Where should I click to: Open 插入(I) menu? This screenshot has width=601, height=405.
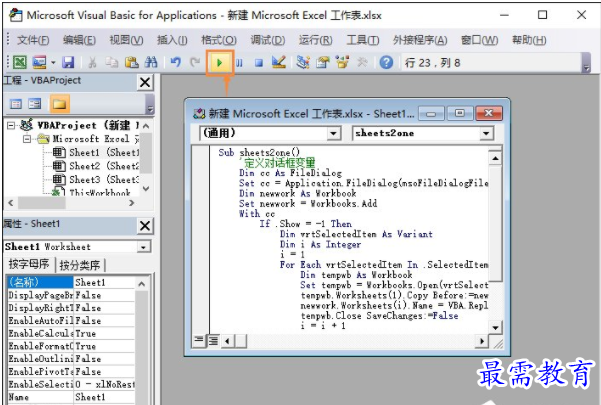(x=172, y=40)
